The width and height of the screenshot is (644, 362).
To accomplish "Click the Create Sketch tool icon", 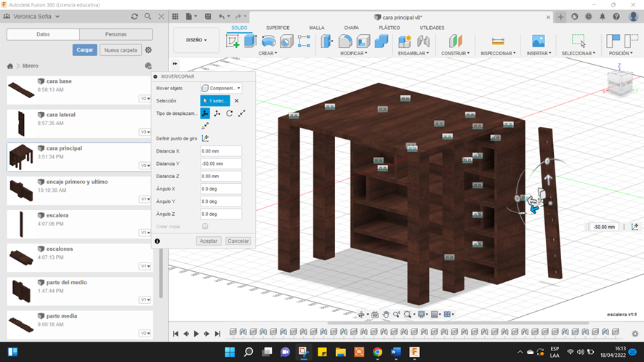I will (233, 41).
